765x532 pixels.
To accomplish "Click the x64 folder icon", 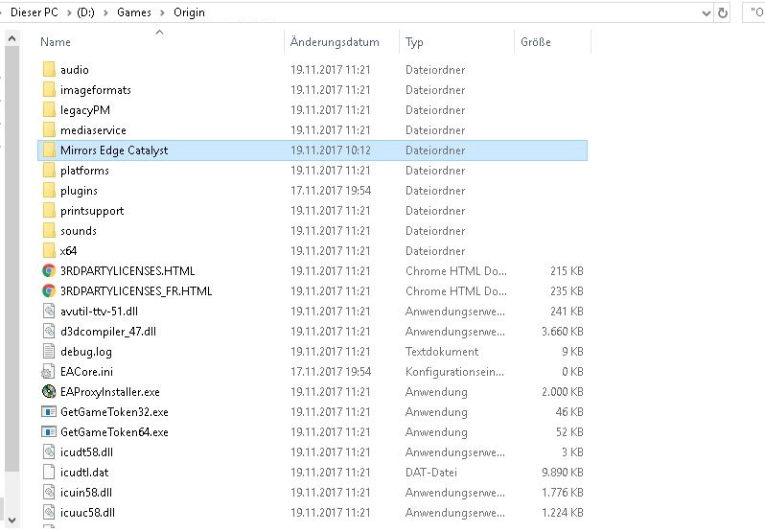I will click(x=49, y=250).
